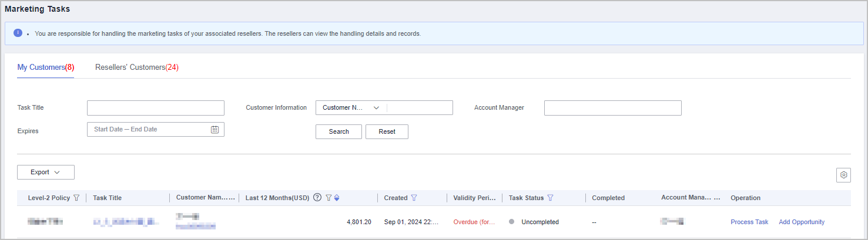868x240 pixels.
Task: Click the Created column filter icon
Action: 414,198
